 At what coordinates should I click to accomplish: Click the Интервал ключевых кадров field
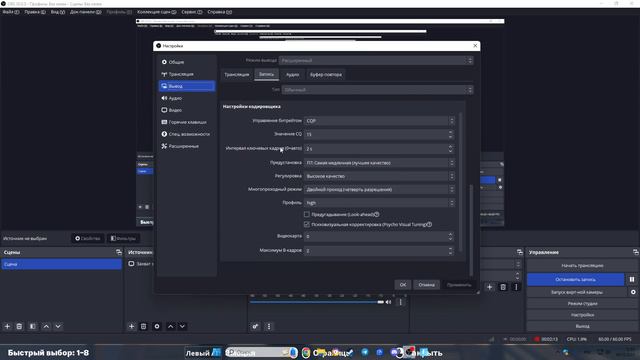click(x=379, y=149)
